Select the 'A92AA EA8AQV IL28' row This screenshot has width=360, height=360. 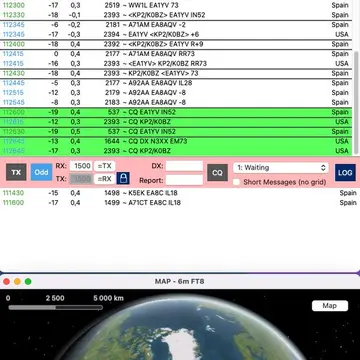coord(176,83)
